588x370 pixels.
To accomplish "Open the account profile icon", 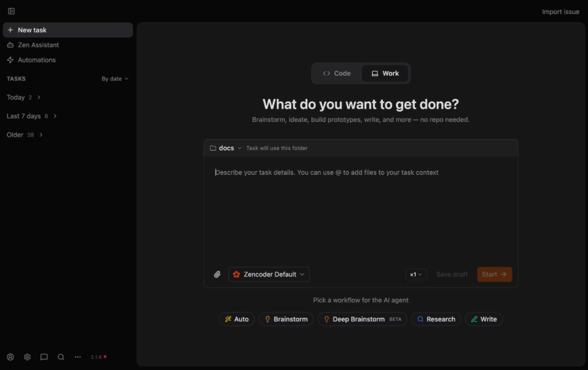I will point(10,357).
